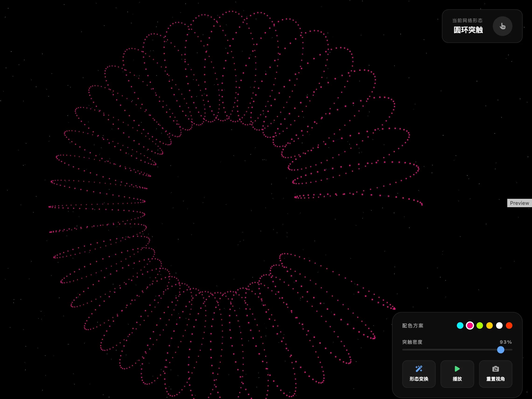The height and width of the screenshot is (399, 532).
Task: Click the Preview tab at right edge
Action: click(x=519, y=203)
